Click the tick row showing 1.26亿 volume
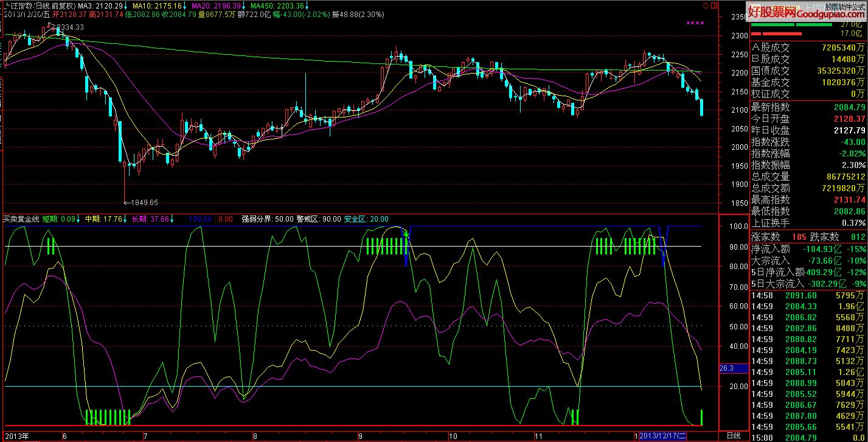 (808, 372)
